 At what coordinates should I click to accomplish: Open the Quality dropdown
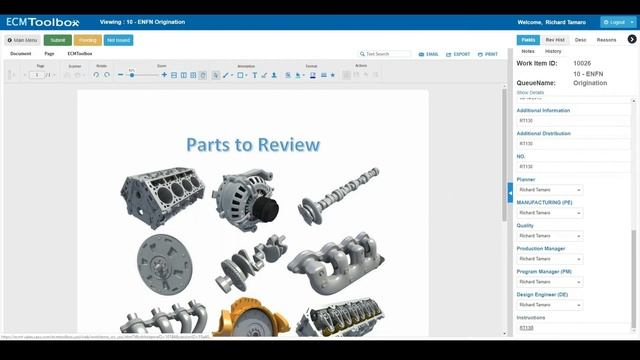pos(549,236)
